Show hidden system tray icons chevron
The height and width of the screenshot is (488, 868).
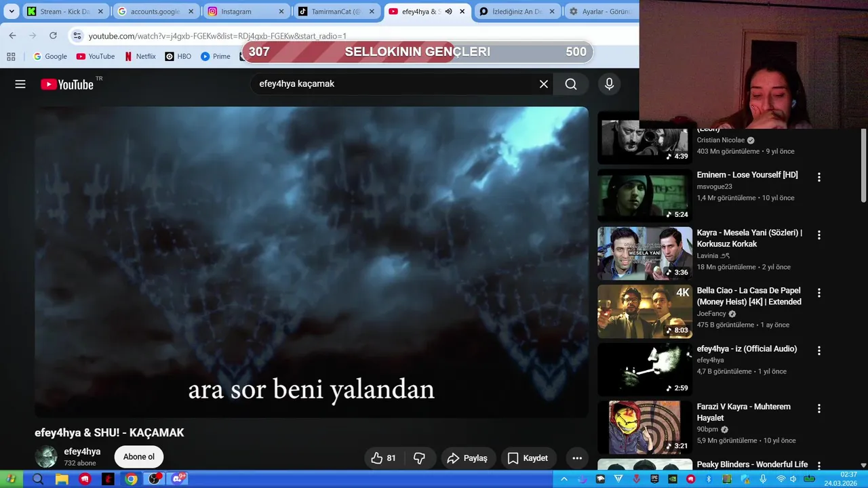pyautogui.click(x=564, y=479)
